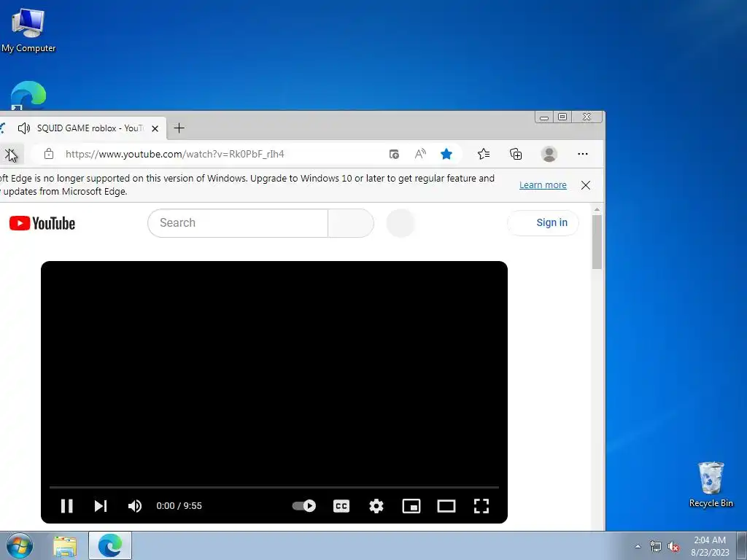Viewport: 747px width, 560px height.
Task: Mute the SQUID GAME roblox tab
Action: pos(24,128)
